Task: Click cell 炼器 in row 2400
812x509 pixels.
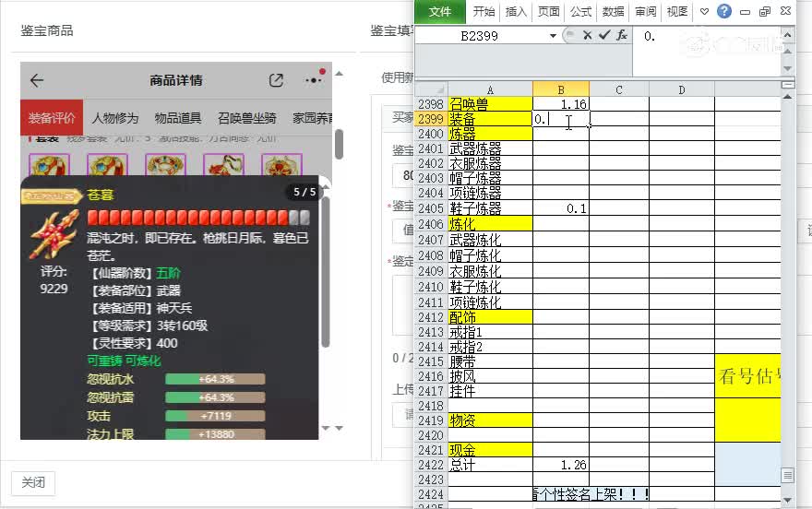Action: click(x=490, y=134)
